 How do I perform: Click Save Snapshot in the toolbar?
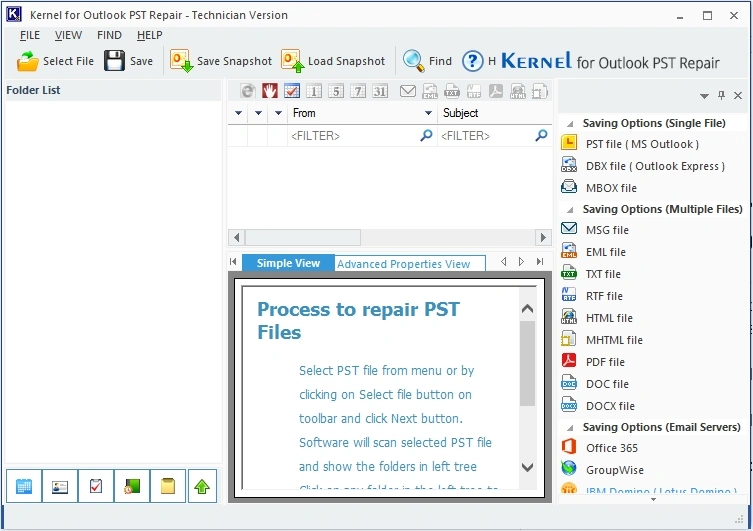(221, 61)
